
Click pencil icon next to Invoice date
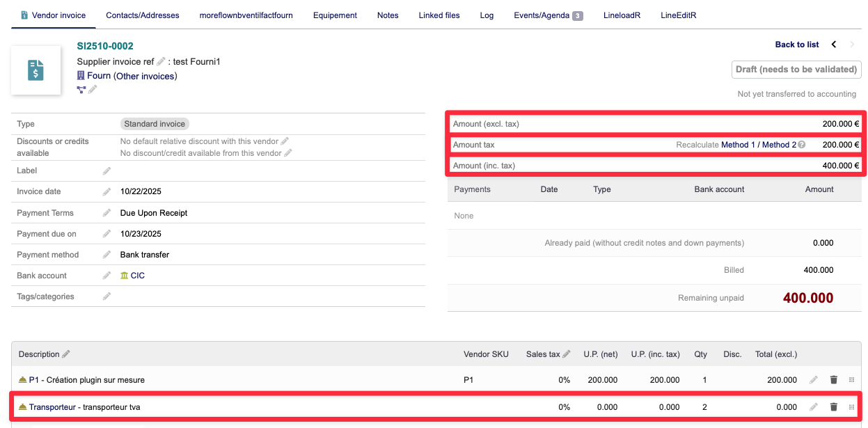pos(106,192)
